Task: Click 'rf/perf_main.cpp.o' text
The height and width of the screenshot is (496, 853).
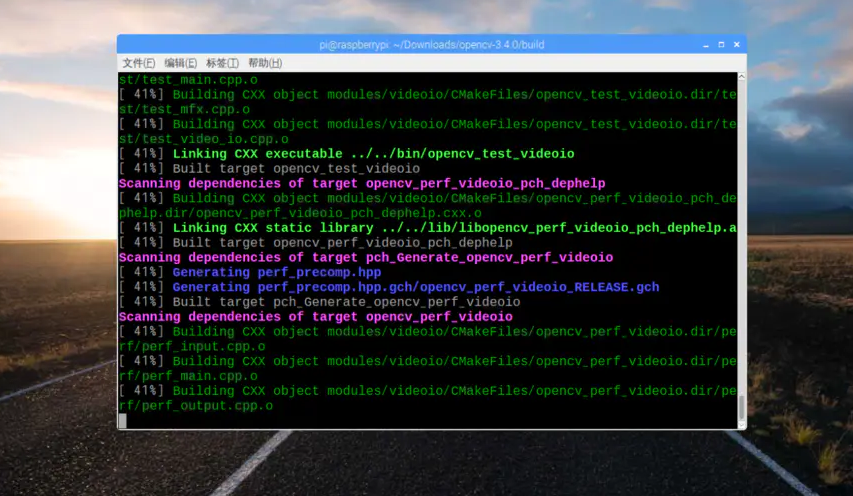Action: click(188, 376)
